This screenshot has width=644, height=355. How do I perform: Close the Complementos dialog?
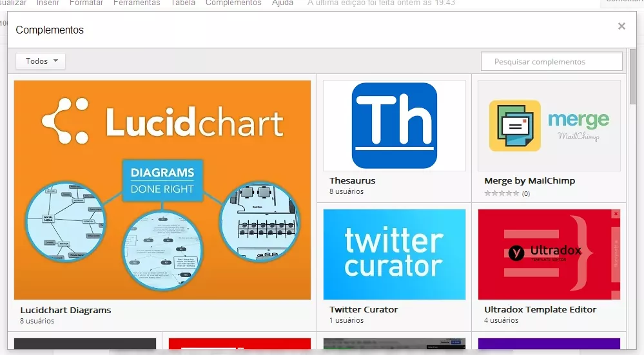[x=621, y=26]
